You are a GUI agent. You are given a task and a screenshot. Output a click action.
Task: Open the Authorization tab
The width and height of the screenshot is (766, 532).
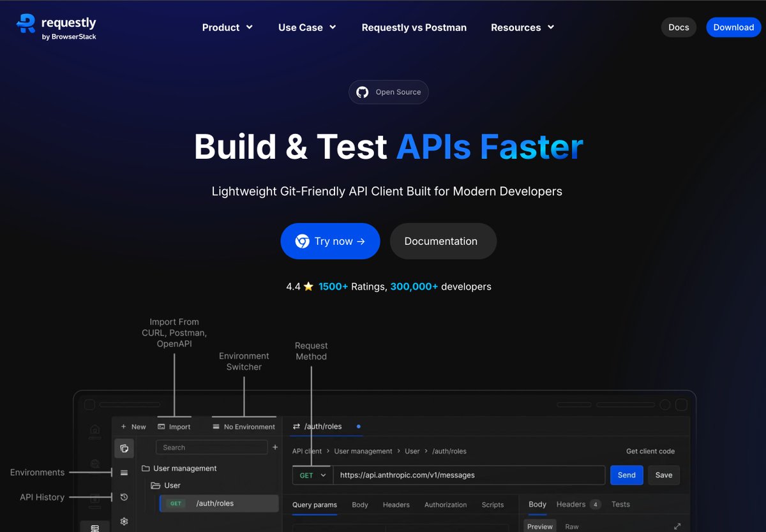click(x=446, y=505)
